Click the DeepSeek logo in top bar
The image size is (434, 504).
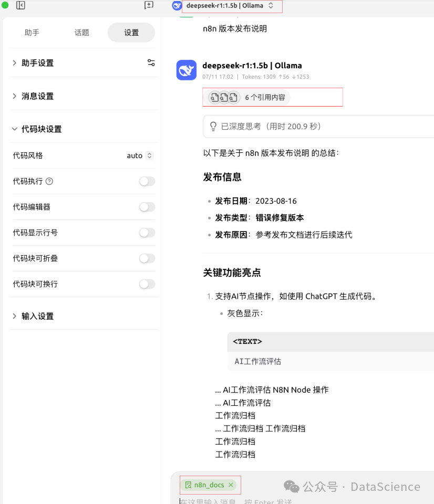tap(177, 5)
